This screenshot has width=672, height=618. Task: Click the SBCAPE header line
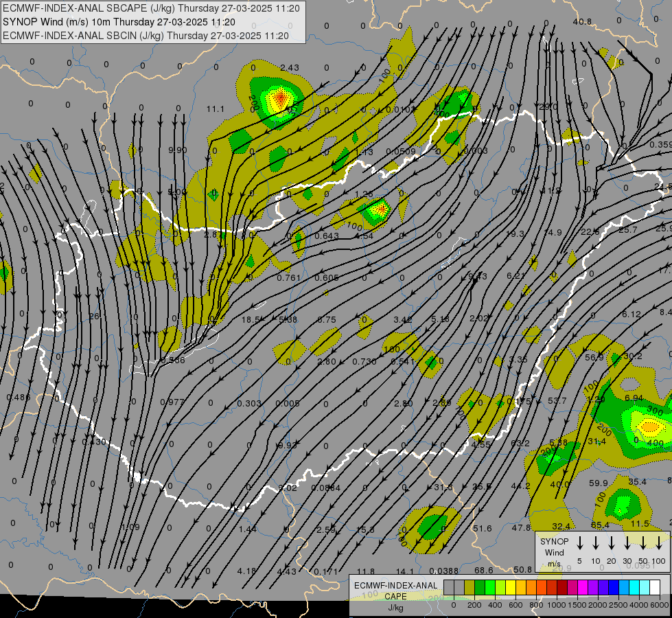(x=151, y=8)
